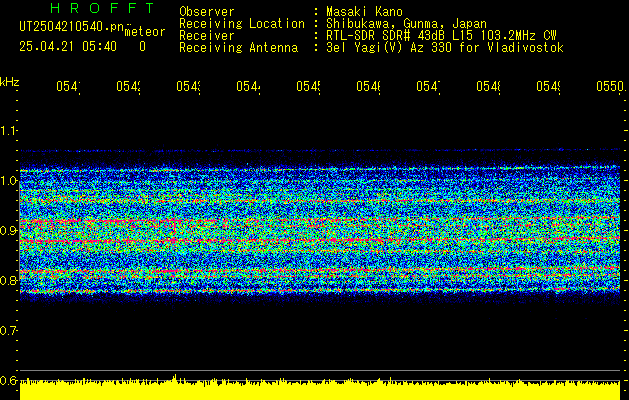Click the 0545 time marker

(x=308, y=87)
